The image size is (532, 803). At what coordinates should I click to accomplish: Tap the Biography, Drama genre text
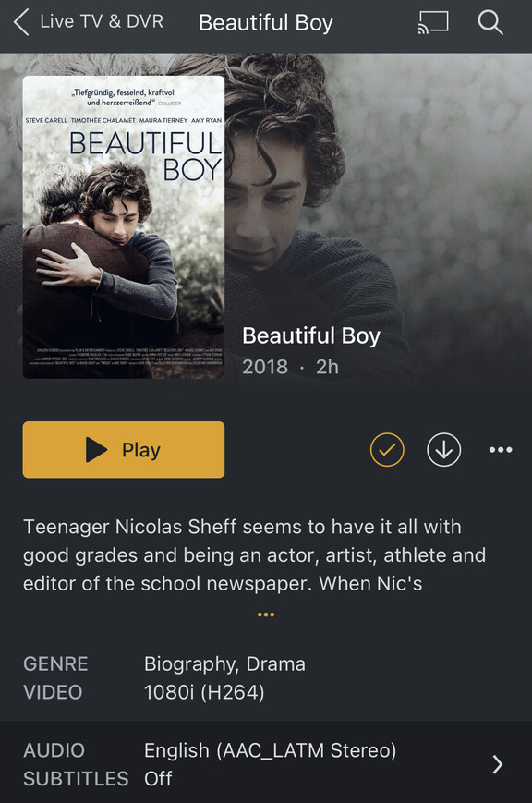point(224,664)
